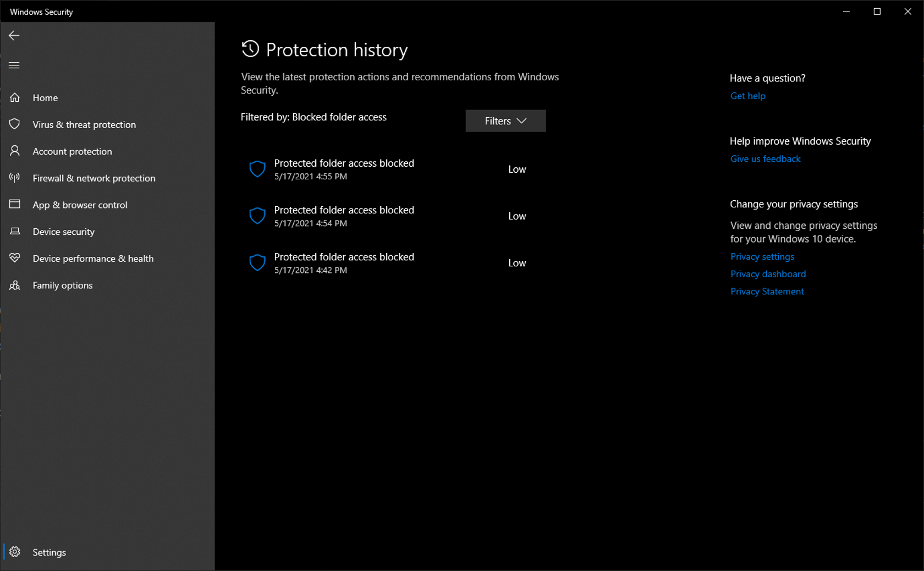Open Privacy settings link
Viewport: 924px width, 571px height.
tap(762, 256)
